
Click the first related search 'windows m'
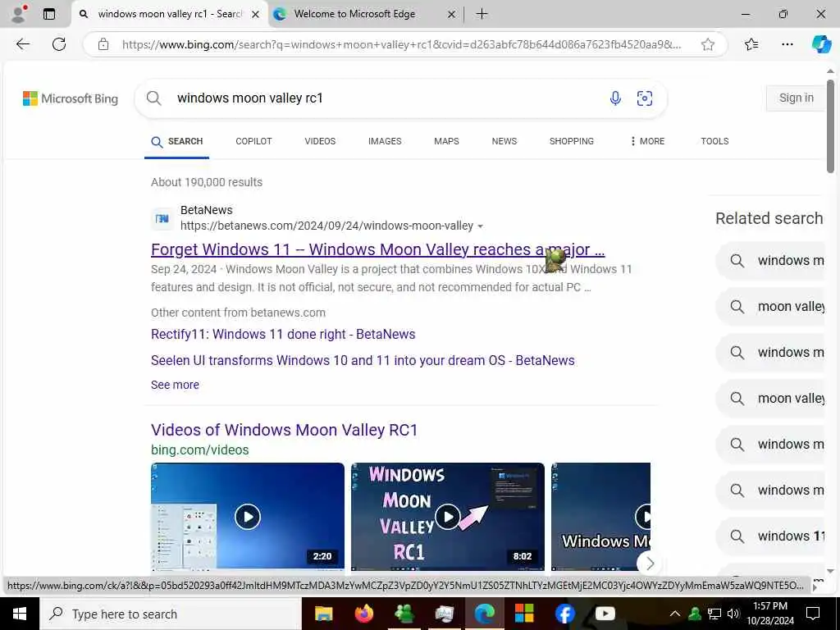(x=771, y=260)
